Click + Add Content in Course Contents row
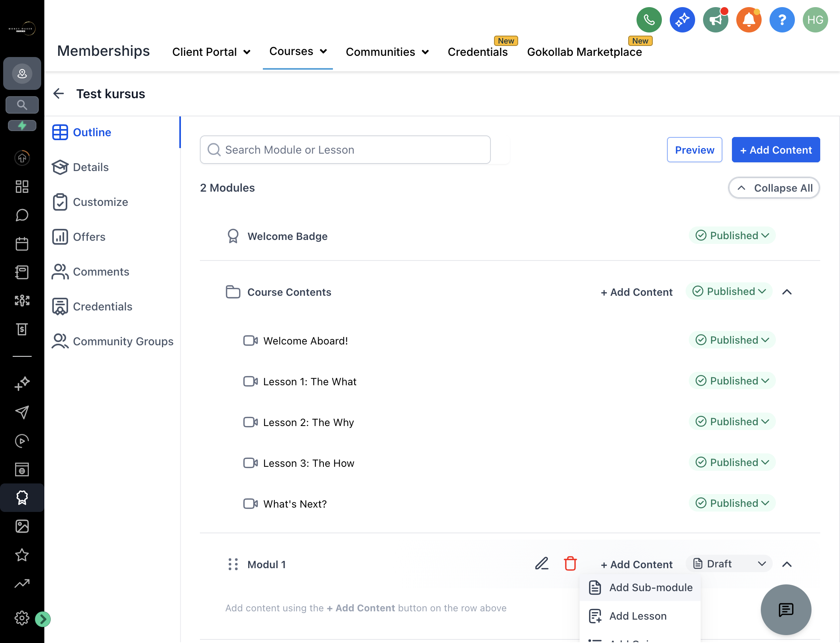840x643 pixels. click(637, 292)
